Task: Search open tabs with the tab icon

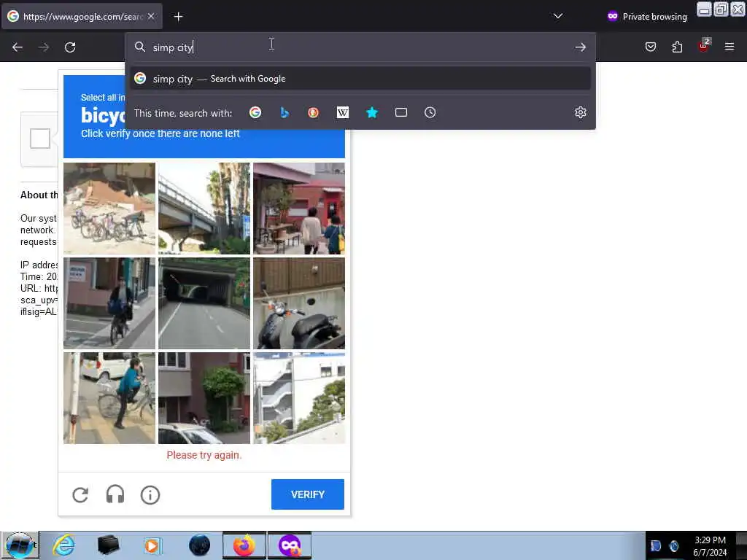Action: [x=401, y=112]
